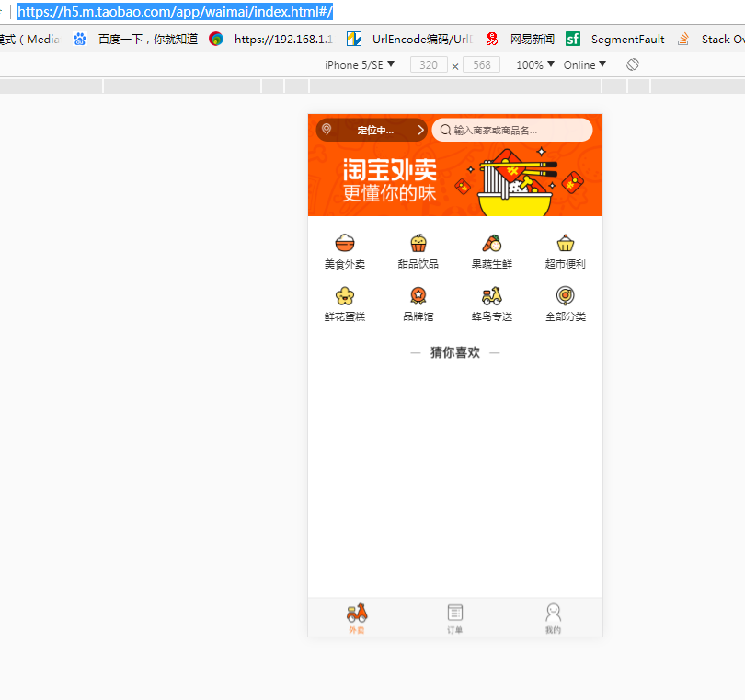This screenshot has width=745, height=700.
Task: Open the 美食外卖 food delivery category
Action: coord(345,252)
